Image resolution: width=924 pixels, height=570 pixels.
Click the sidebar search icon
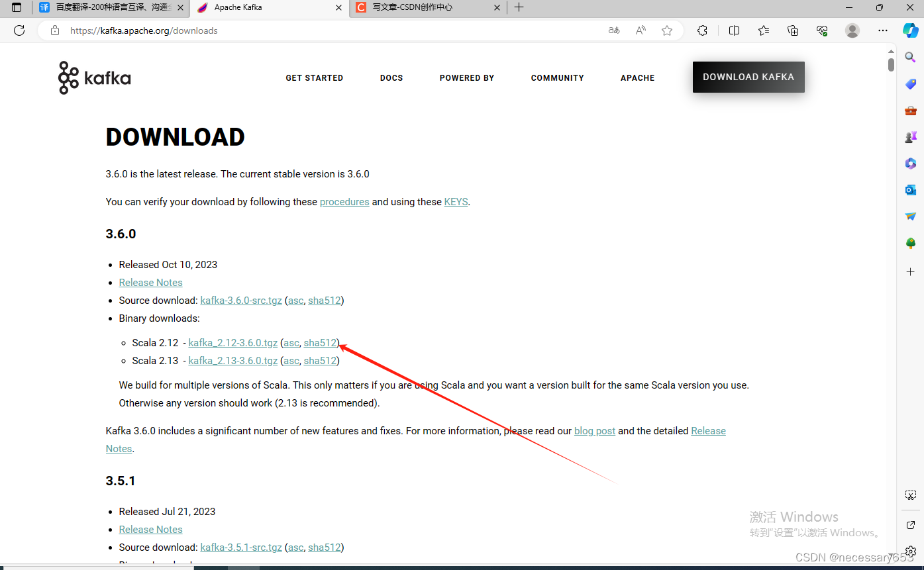coord(911,58)
